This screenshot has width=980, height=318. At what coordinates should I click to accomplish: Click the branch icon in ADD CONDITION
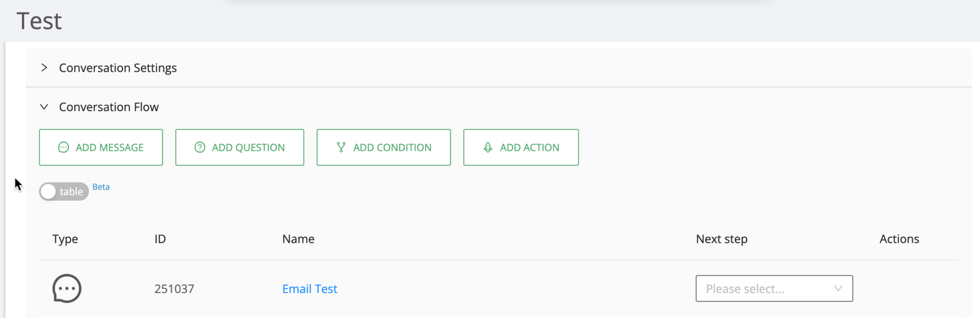[x=341, y=148]
